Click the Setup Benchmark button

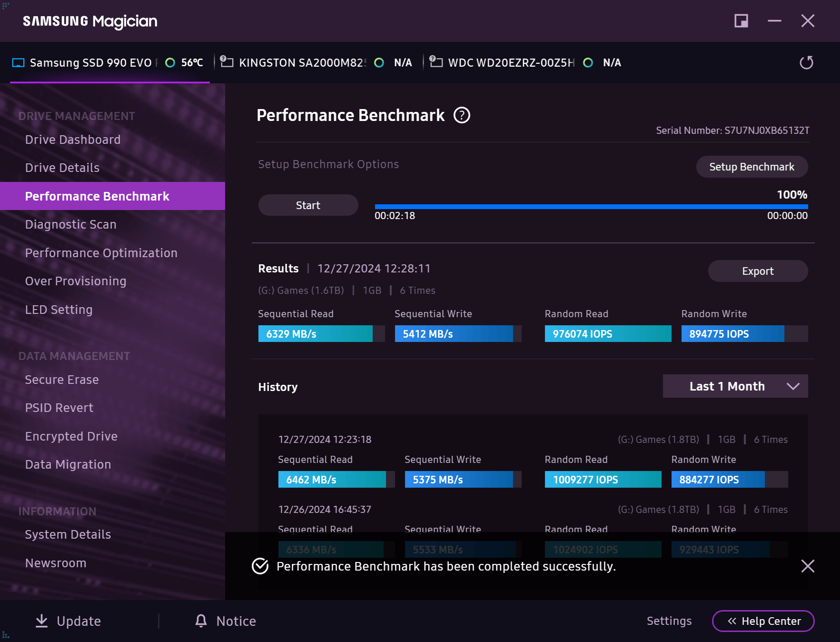coord(752,167)
